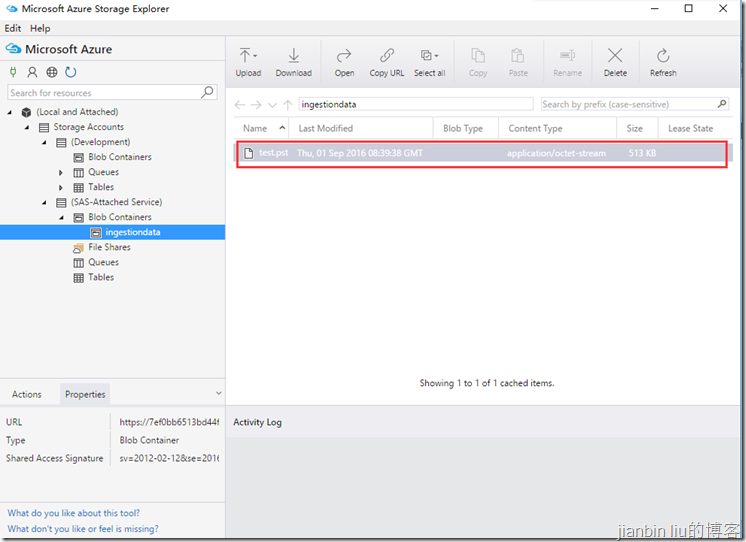The width and height of the screenshot is (746, 542).
Task: Click the Search by prefix field
Action: pyautogui.click(x=635, y=104)
